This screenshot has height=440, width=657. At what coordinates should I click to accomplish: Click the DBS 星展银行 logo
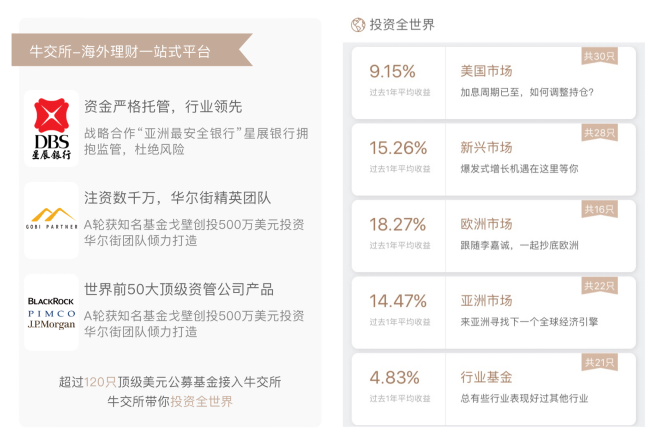tap(52, 129)
